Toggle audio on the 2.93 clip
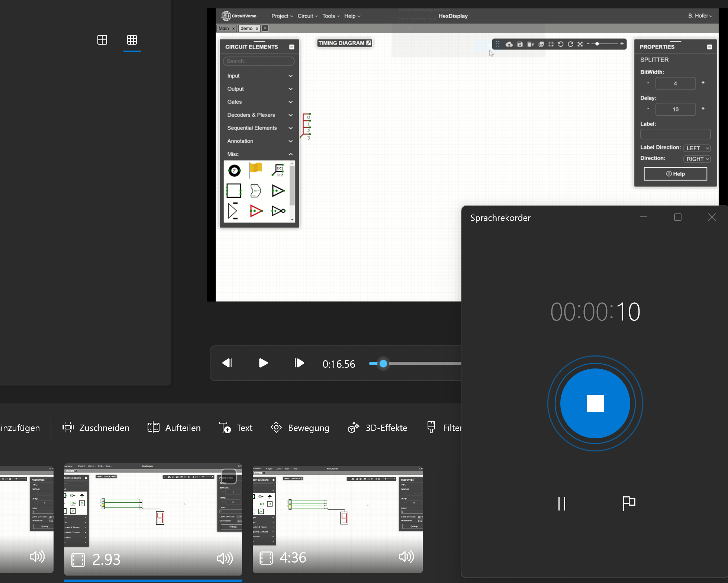The image size is (728, 583). click(225, 558)
